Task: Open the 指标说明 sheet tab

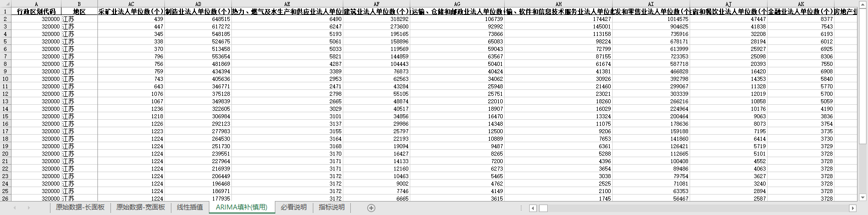Action: click(x=332, y=208)
